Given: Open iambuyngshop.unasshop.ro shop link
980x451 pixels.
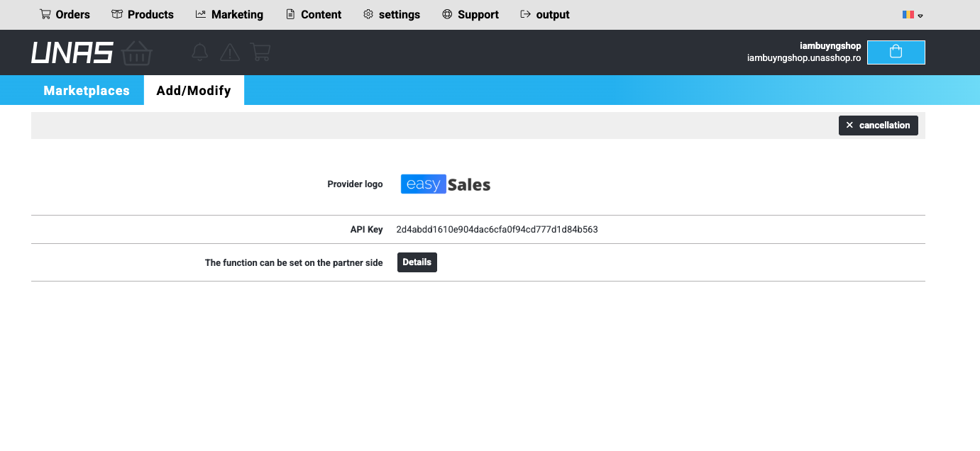Looking at the screenshot, I should click(x=804, y=58).
